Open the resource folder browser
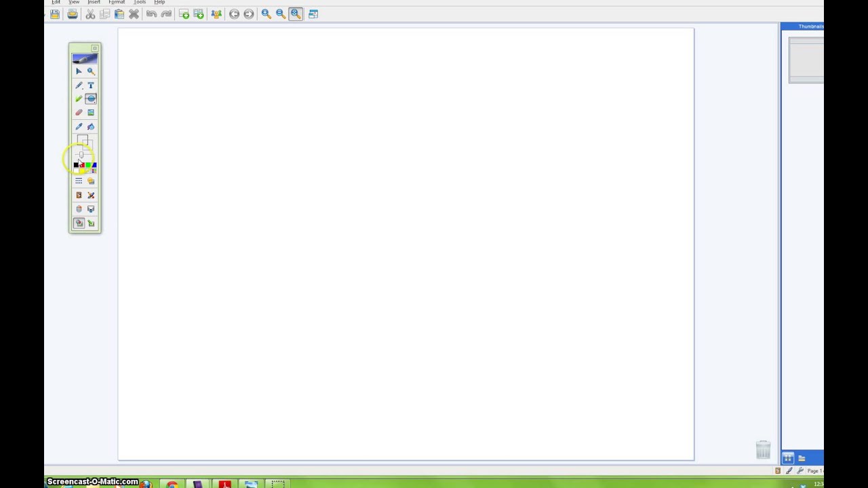The image size is (868, 488). [x=802, y=458]
